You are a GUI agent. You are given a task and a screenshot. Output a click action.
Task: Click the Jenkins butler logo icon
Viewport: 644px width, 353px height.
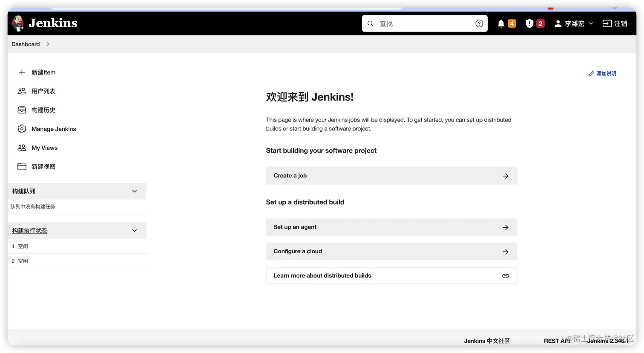click(18, 23)
